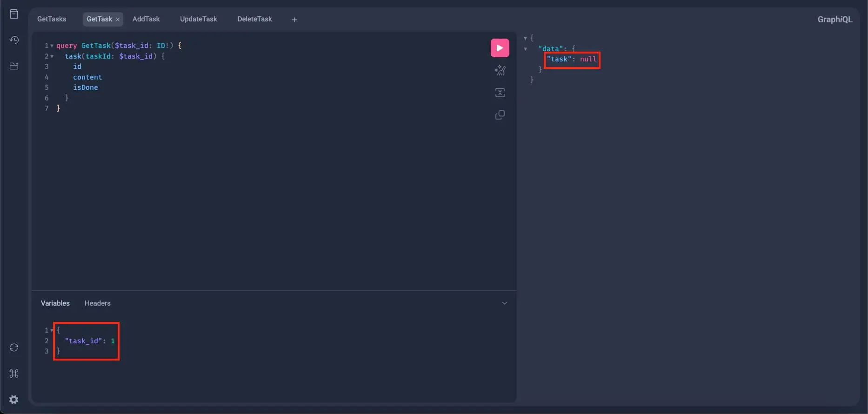Open the keyboard shortcuts dialog

pos(14,374)
